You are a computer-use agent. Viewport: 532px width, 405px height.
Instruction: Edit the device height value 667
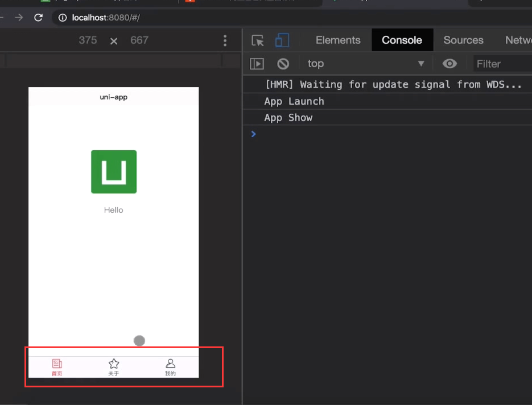click(139, 40)
